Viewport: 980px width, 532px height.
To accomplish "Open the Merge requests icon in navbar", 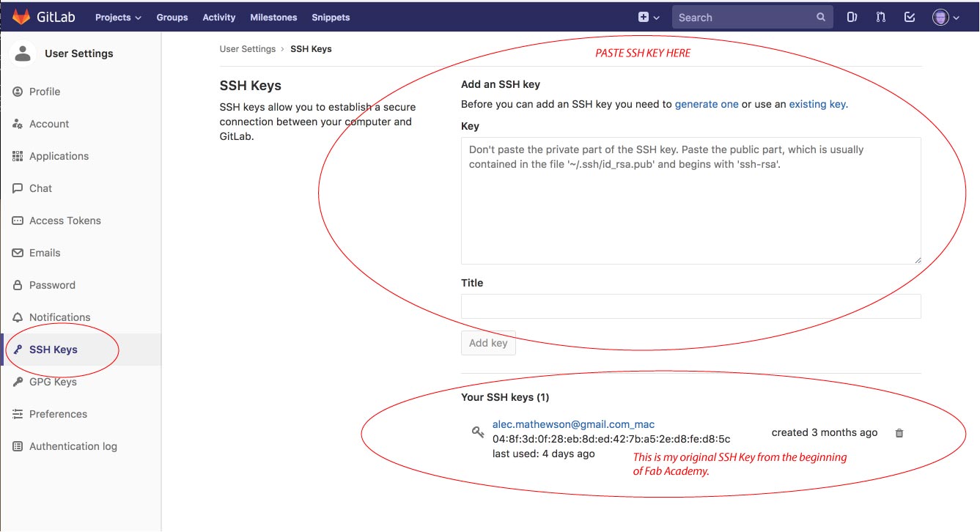I will pos(880,18).
